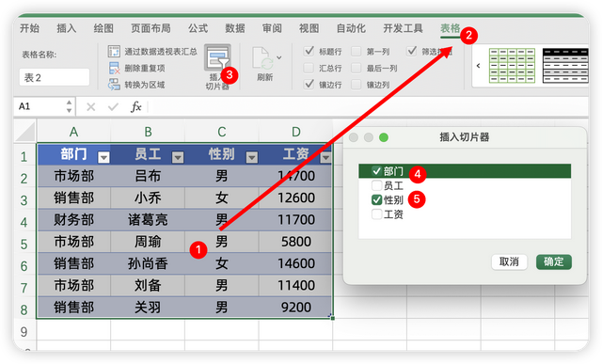The image size is (602, 364).
Task: Click the refresh icon
Action: (x=262, y=58)
